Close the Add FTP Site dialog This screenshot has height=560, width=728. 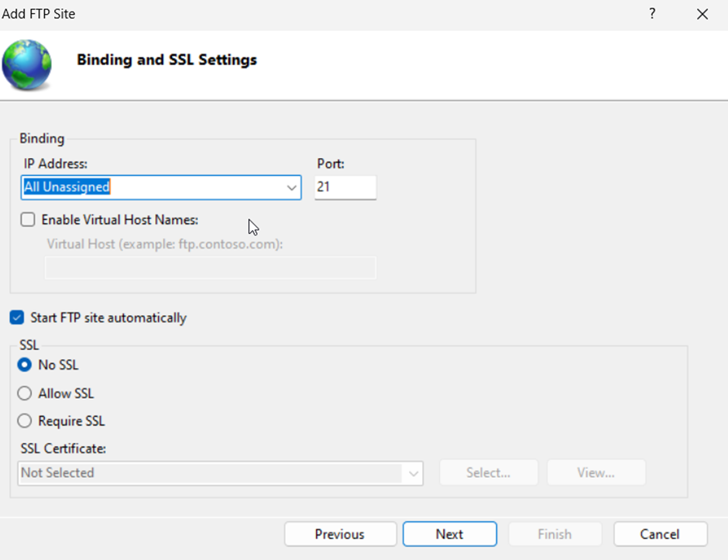click(x=702, y=14)
